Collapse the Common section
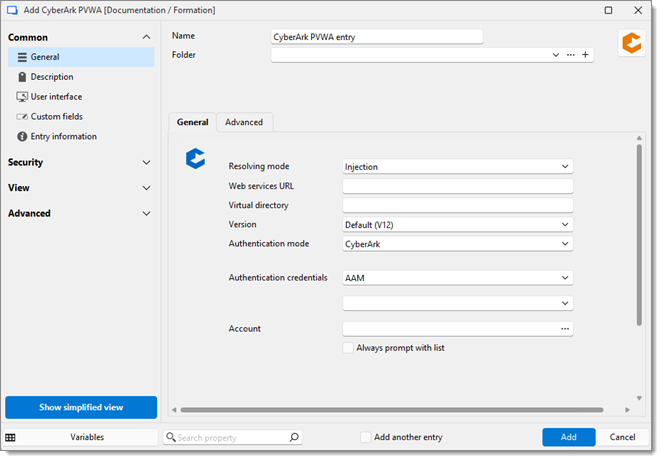662x461 pixels. coord(146,37)
